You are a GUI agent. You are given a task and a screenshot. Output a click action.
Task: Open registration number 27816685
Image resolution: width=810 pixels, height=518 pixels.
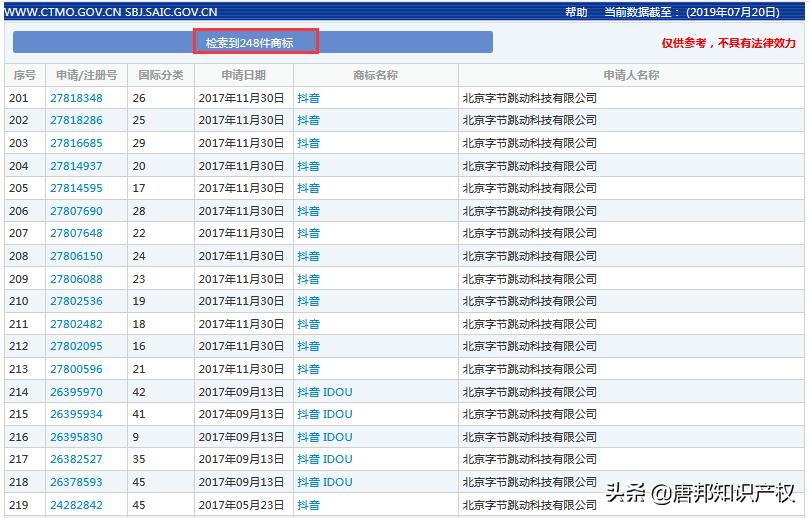point(76,143)
